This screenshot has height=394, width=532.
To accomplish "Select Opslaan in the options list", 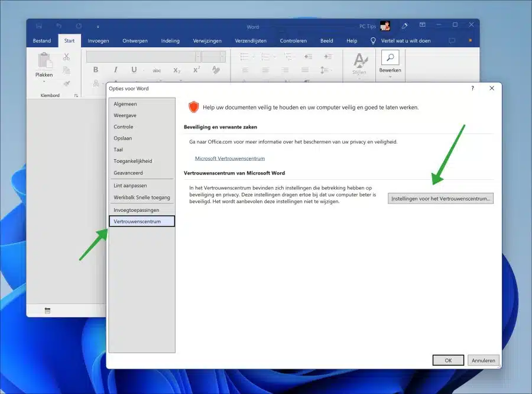I will (x=142, y=138).
